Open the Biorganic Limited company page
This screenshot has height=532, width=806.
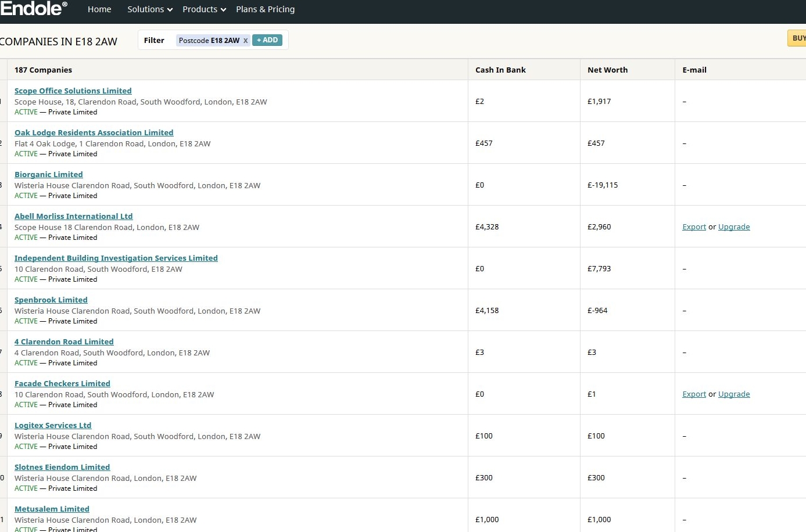(x=48, y=174)
